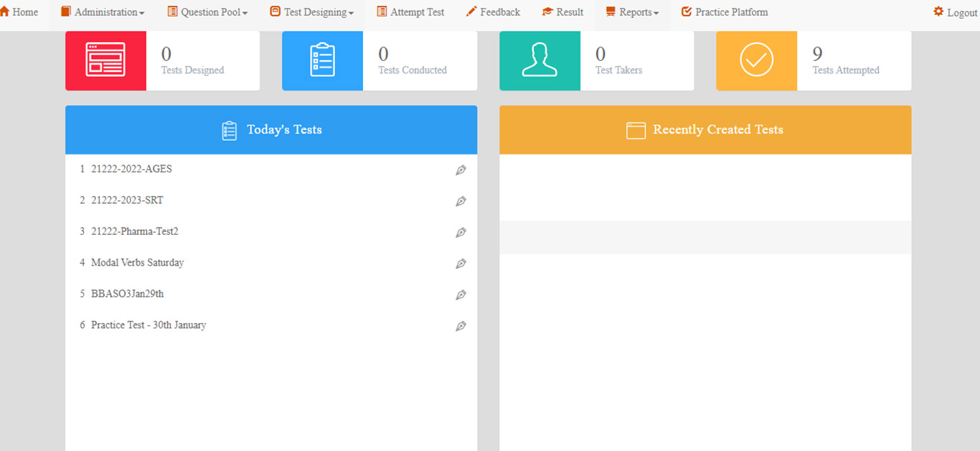Screen dimensions: 980x451
Task: Open the Question Pool dropdown
Action: (x=207, y=12)
